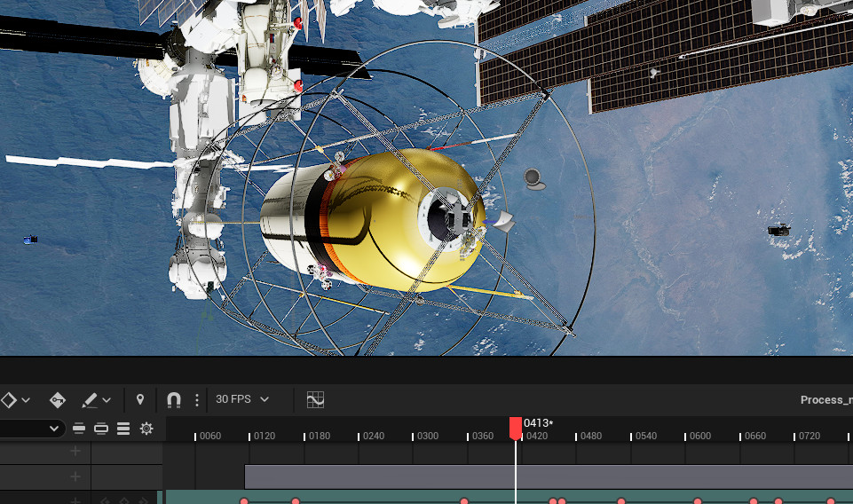Select the pencil edit tool
Screen dimensions: 853x504
pyautogui.click(x=90, y=400)
